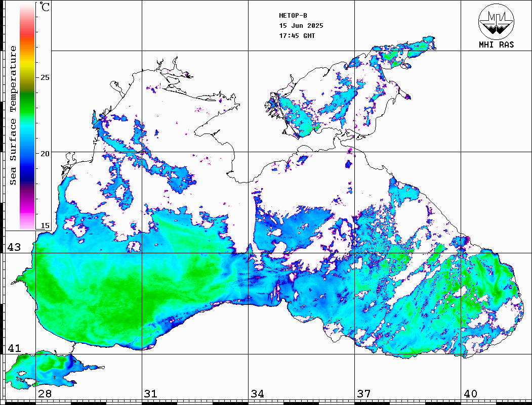Click the 17:45 GMT time stamp
This screenshot has height=405, width=532.
pyautogui.click(x=297, y=35)
